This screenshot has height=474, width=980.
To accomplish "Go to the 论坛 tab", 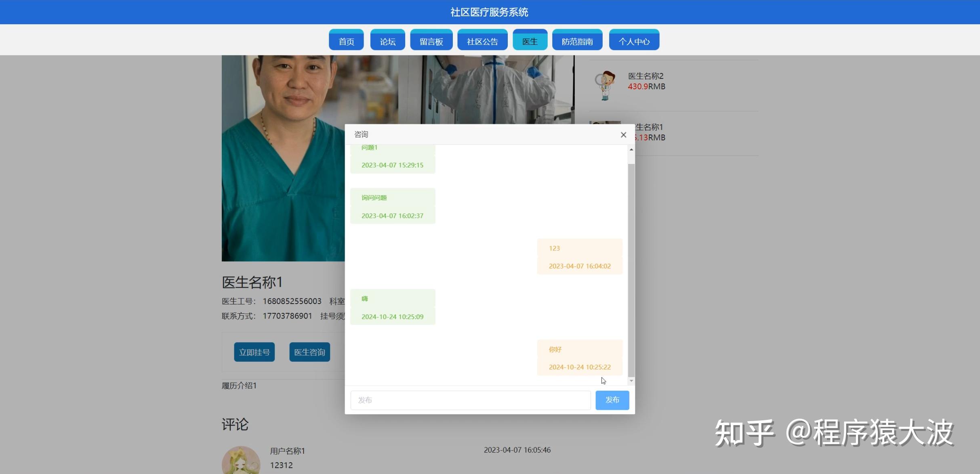I will [x=387, y=41].
